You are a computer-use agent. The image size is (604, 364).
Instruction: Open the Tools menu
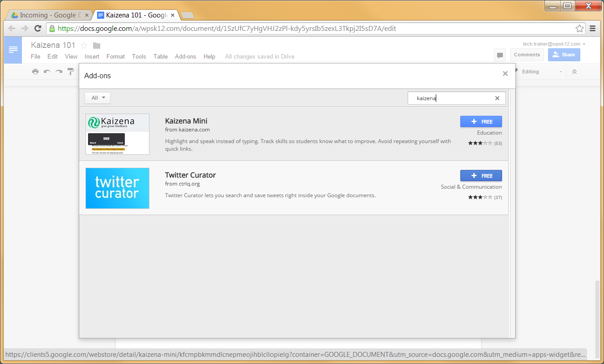point(139,56)
